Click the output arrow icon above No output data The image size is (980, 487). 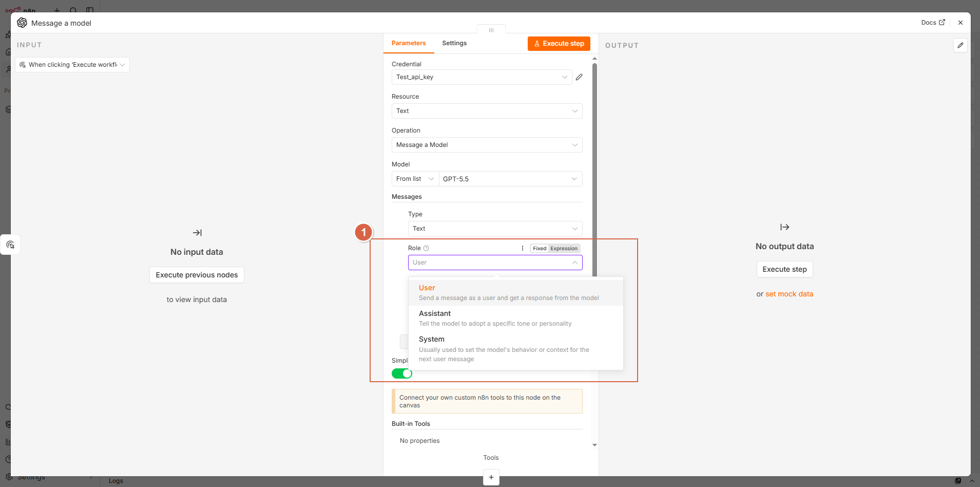pos(784,227)
